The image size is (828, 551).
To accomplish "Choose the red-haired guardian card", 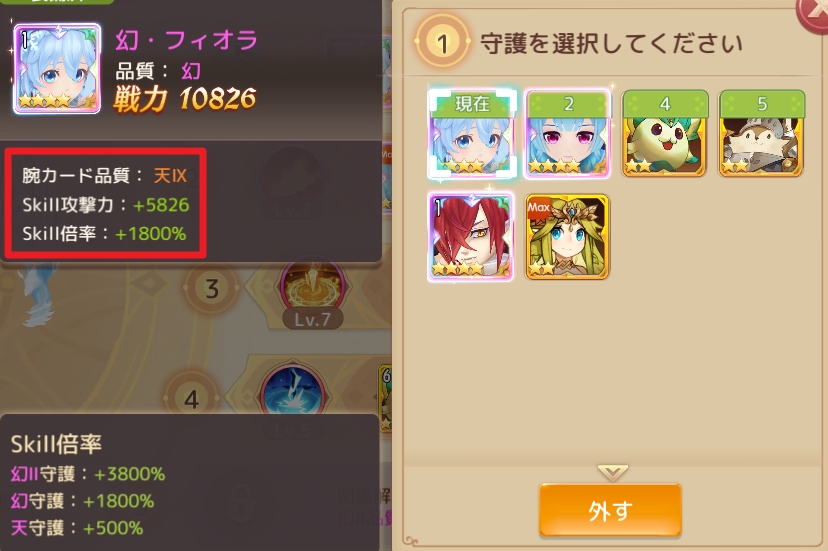I will (x=471, y=236).
